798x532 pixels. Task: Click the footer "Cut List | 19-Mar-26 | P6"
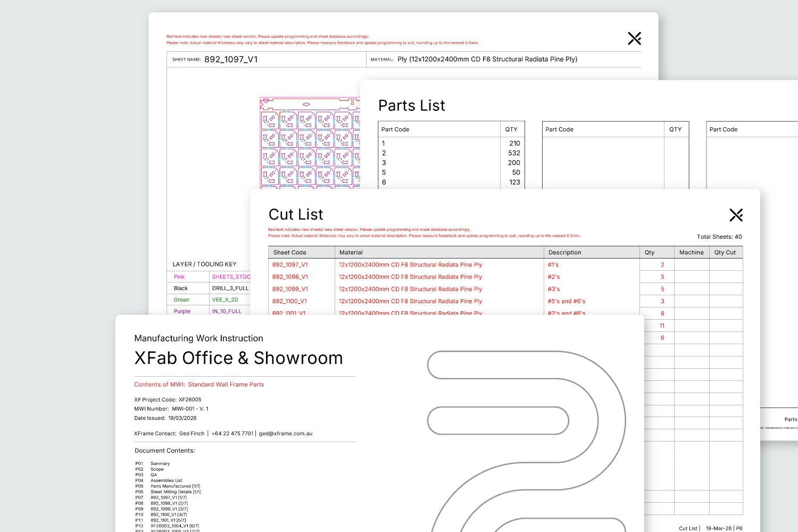point(710,528)
